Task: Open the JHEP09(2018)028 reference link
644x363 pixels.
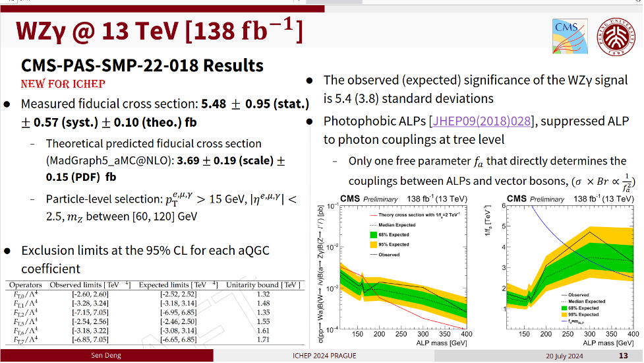Action: tap(483, 121)
